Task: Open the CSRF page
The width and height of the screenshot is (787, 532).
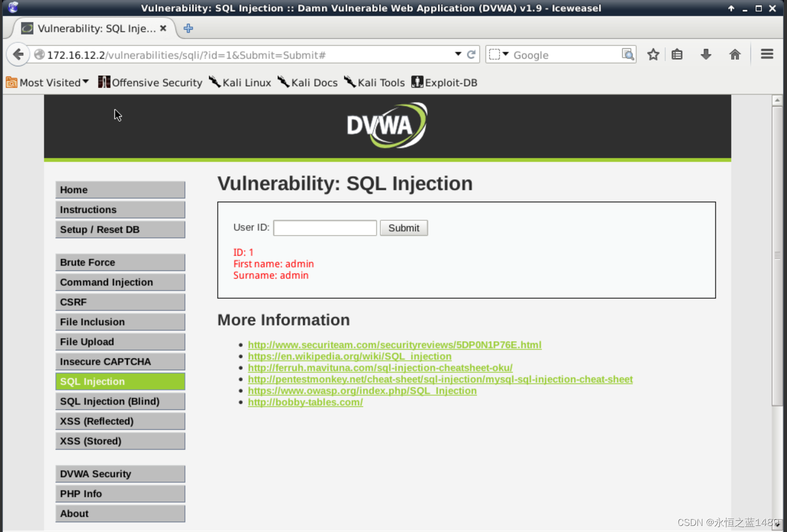Action: pos(120,302)
